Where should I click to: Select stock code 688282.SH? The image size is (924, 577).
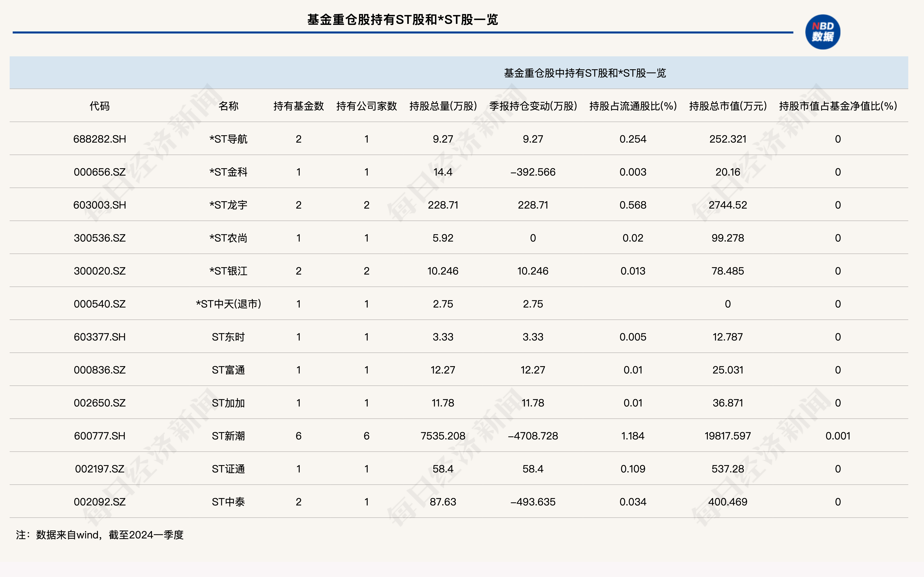(x=99, y=139)
